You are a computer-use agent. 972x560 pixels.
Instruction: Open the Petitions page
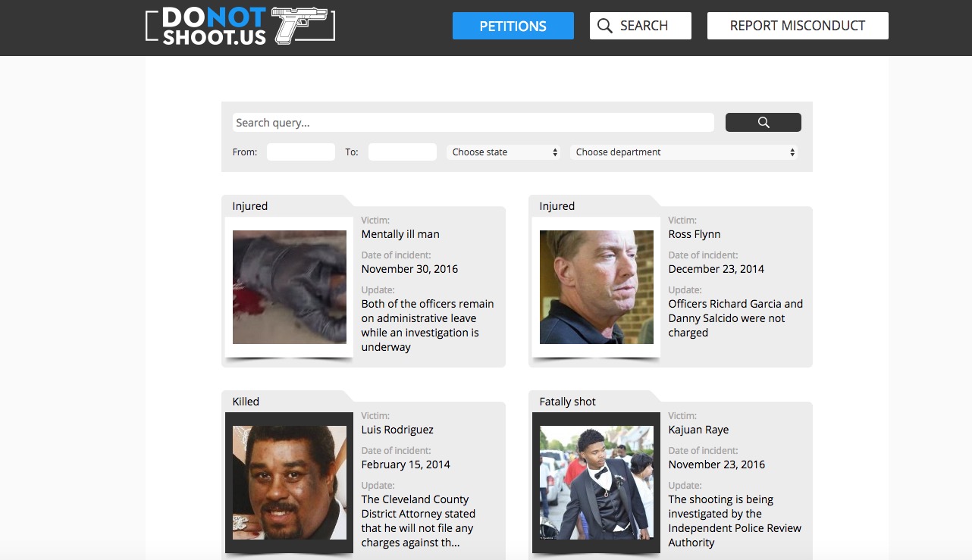point(513,26)
